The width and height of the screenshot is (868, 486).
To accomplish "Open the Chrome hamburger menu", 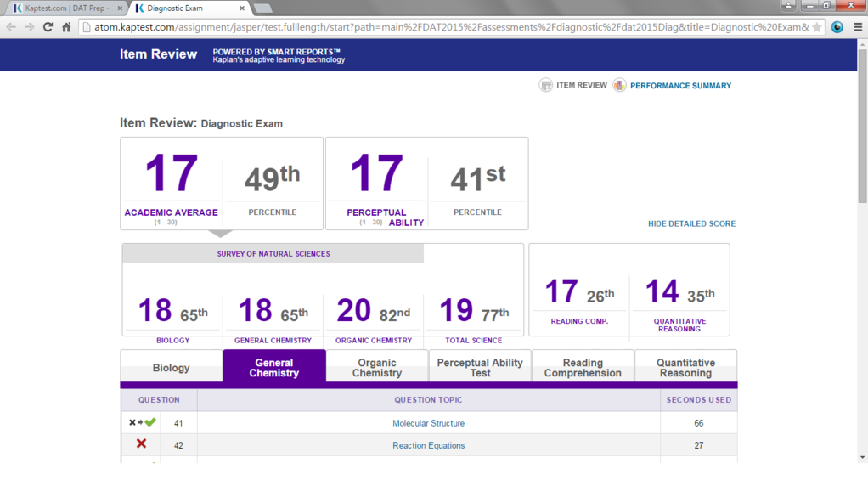I will coord(857,27).
